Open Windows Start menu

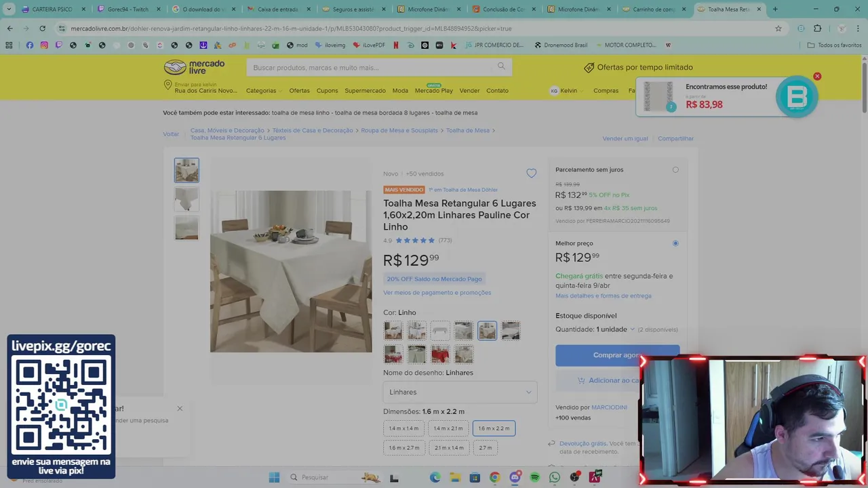(274, 477)
